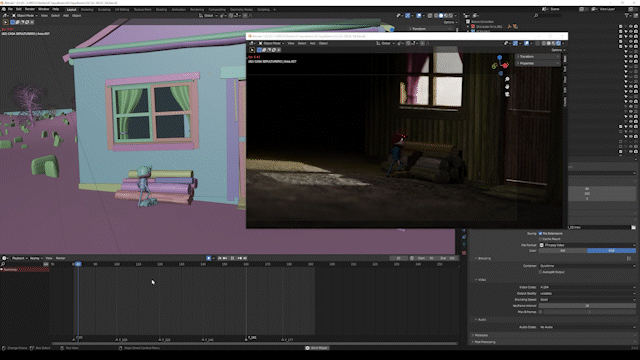Open the Window menu
640x360 pixels.
click(x=44, y=9)
